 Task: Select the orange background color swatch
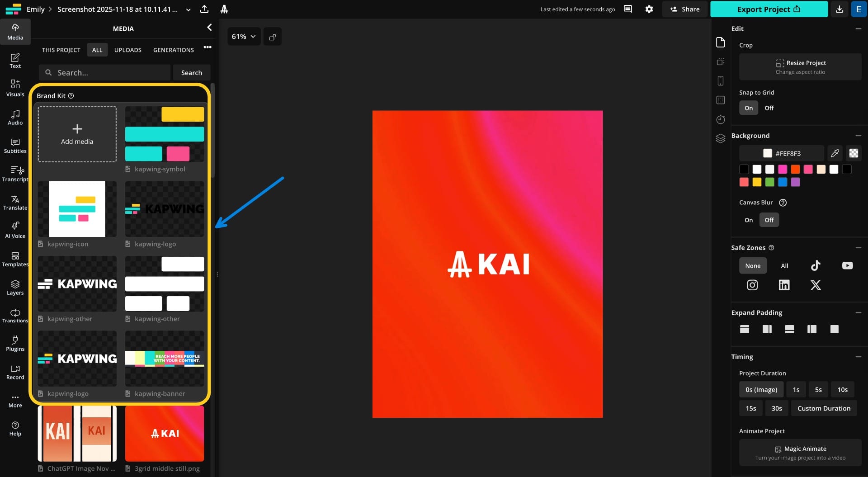pos(795,170)
